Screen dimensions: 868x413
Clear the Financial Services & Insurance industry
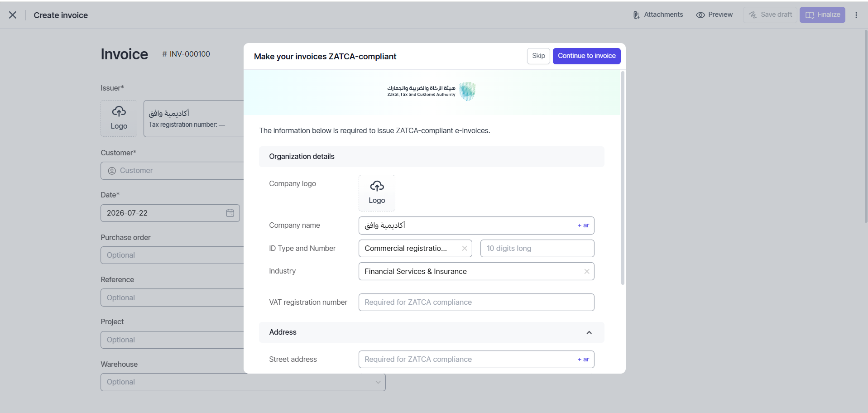586,271
